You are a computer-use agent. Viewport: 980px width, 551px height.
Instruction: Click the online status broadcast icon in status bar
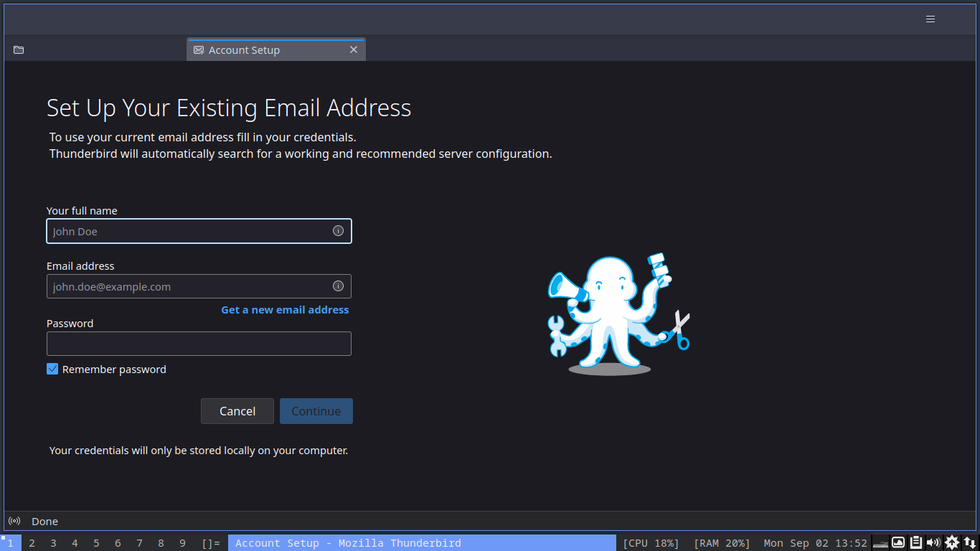click(x=14, y=521)
